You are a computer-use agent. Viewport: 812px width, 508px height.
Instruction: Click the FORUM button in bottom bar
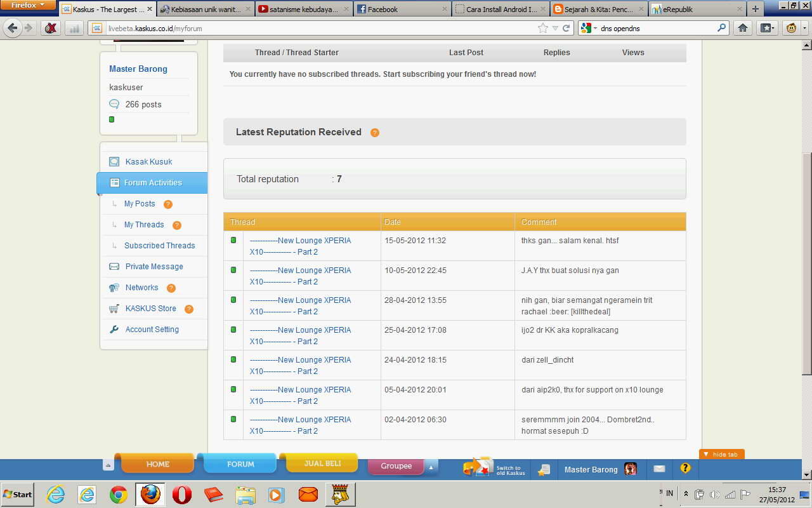pyautogui.click(x=240, y=464)
